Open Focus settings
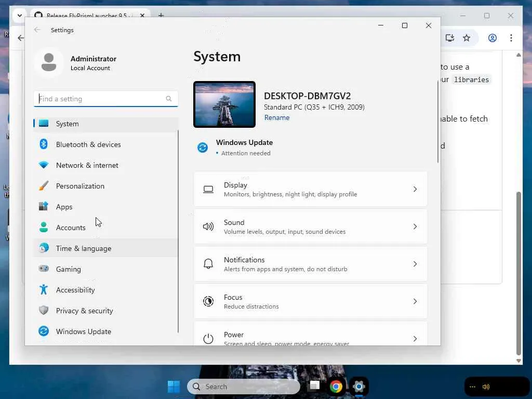This screenshot has width=532, height=399. tap(311, 301)
